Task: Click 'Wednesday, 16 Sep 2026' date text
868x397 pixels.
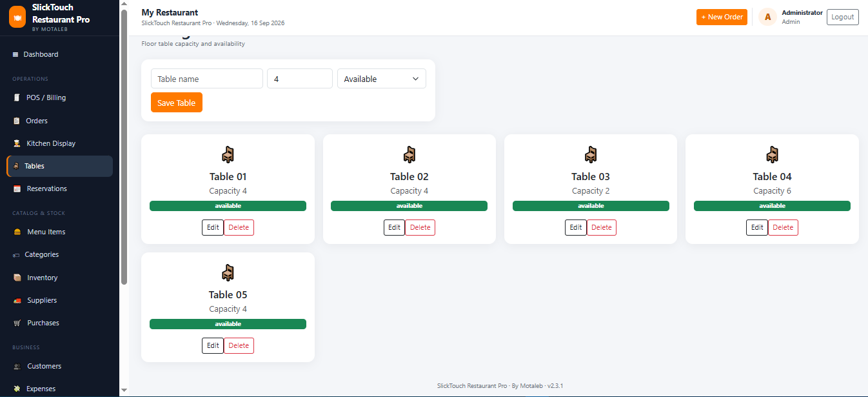Action: [250, 23]
